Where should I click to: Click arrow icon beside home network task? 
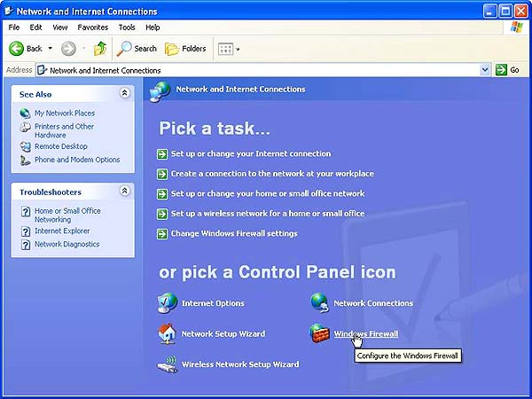point(162,194)
